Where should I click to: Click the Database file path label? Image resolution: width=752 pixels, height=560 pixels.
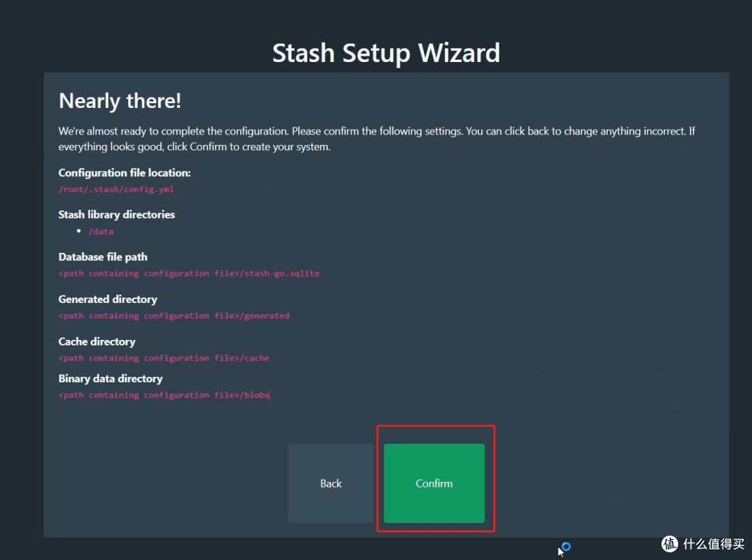102,257
